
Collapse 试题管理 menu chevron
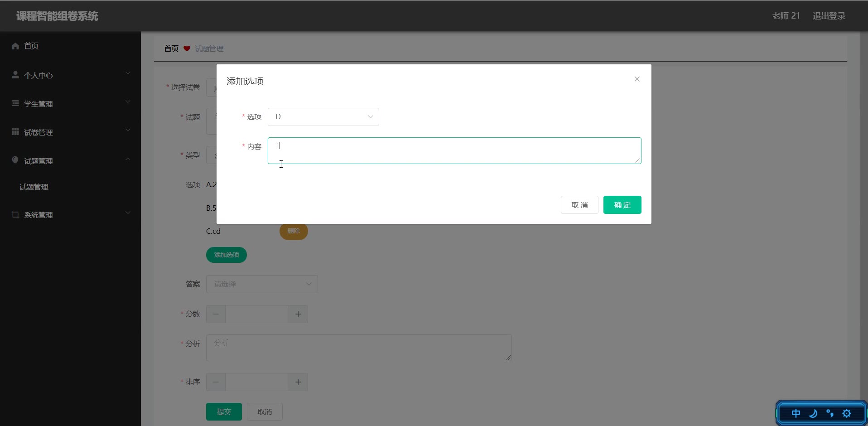pyautogui.click(x=128, y=159)
